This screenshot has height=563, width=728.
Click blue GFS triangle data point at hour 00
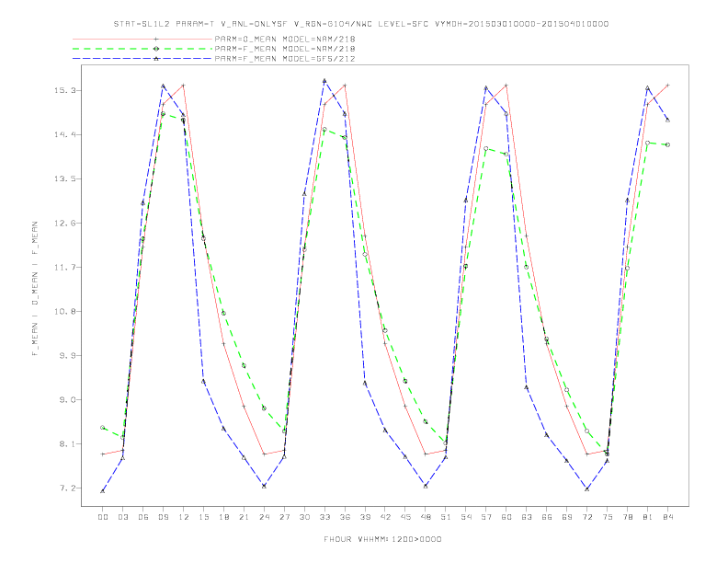(103, 491)
